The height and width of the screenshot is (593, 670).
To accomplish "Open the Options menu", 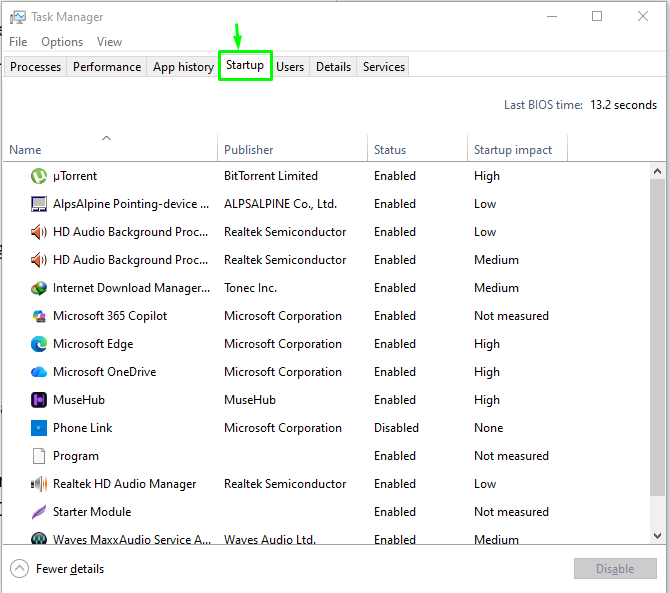I will click(x=62, y=42).
